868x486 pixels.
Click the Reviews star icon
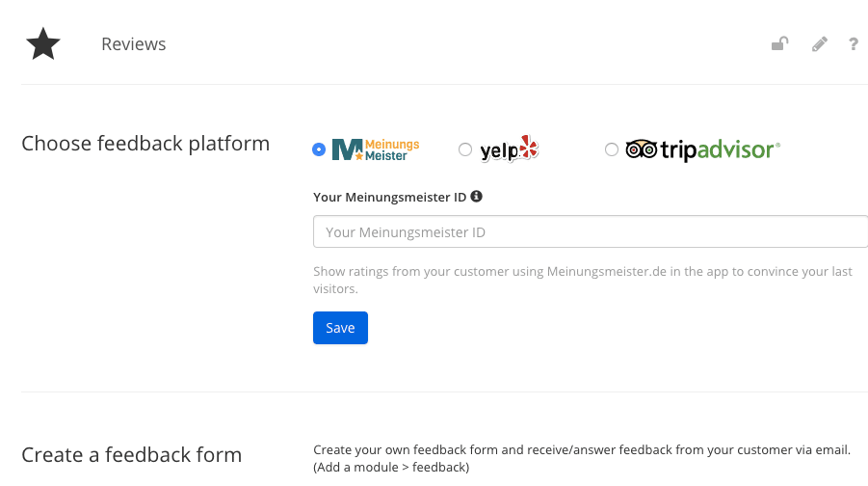click(43, 43)
